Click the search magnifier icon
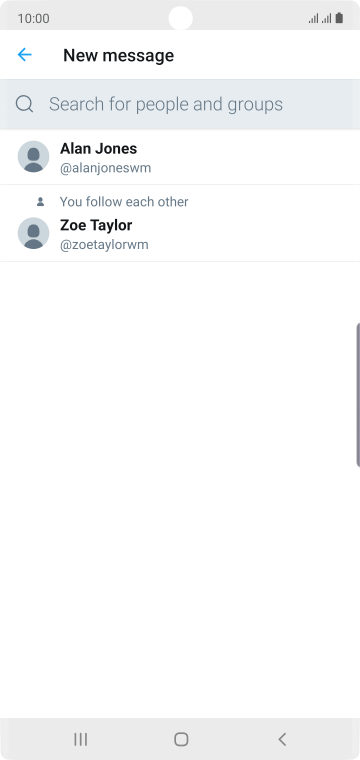The width and height of the screenshot is (360, 760). [x=24, y=104]
